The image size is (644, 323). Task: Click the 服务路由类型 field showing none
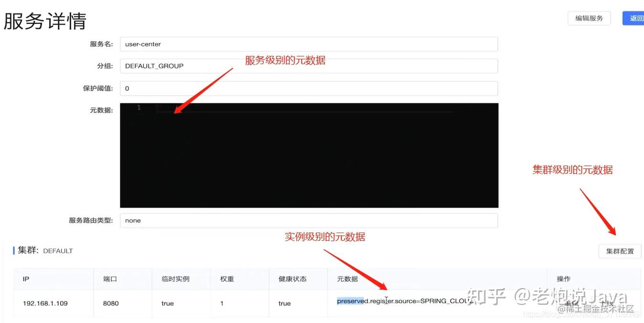pyautogui.click(x=308, y=221)
